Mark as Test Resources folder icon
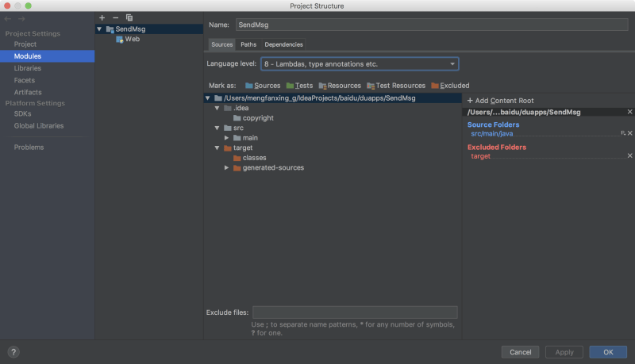 pos(371,86)
